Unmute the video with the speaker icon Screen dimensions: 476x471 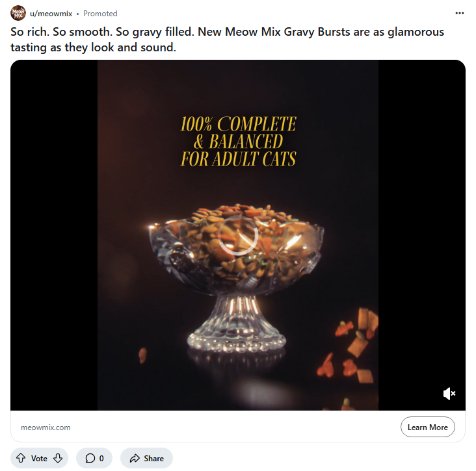click(449, 394)
